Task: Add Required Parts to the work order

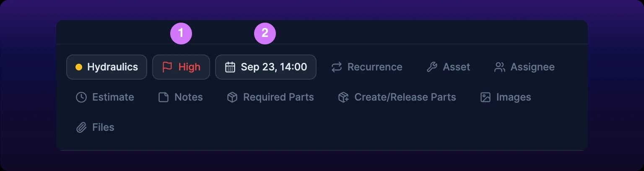Action: 270,97
